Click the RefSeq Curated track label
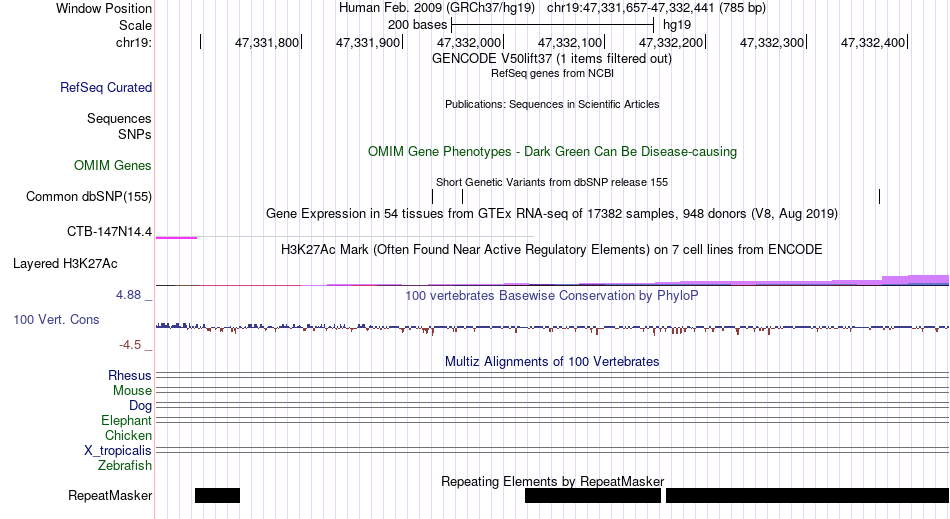The height and width of the screenshot is (519, 950). coord(106,87)
